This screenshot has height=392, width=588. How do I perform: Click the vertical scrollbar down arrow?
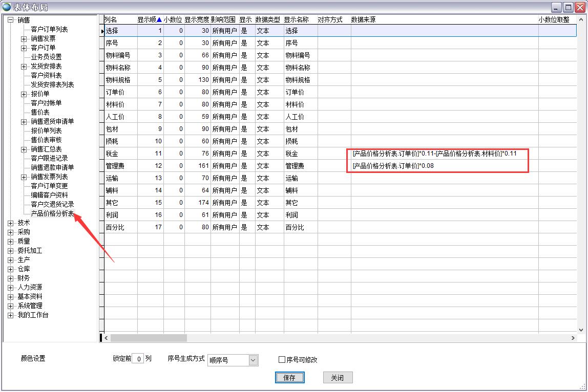[x=581, y=330]
